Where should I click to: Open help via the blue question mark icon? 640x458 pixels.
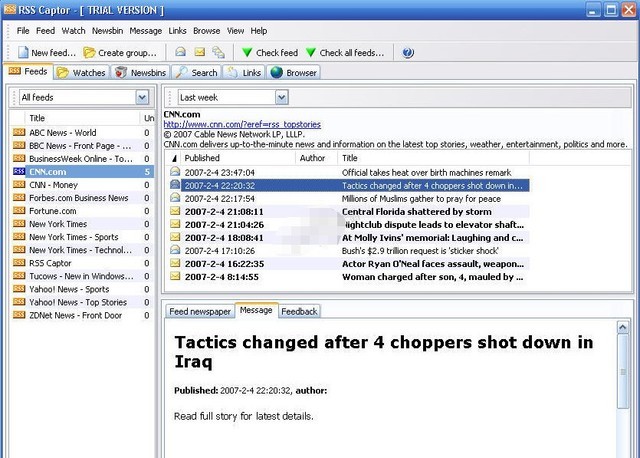(x=407, y=53)
